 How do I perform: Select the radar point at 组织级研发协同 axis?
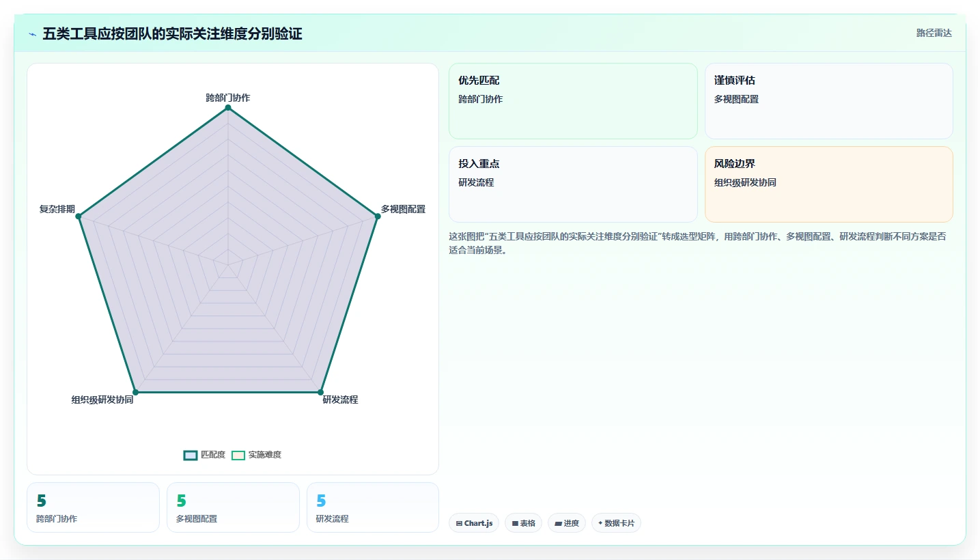(135, 392)
